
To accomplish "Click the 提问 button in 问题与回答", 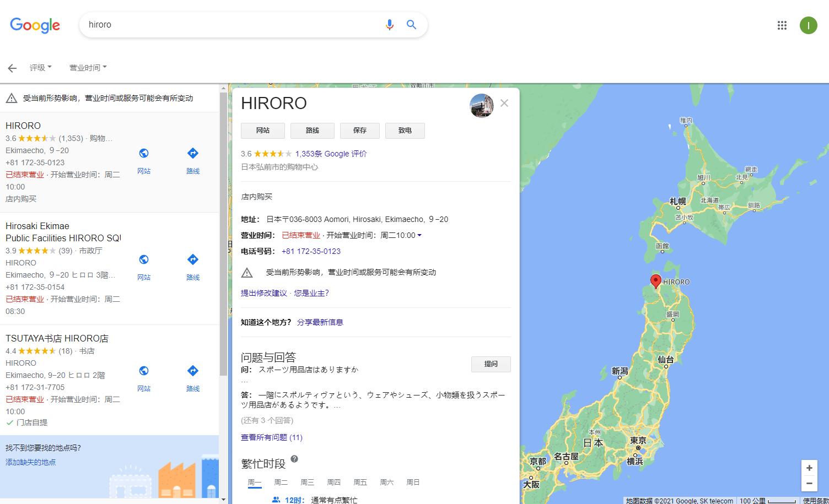I will click(x=491, y=364).
